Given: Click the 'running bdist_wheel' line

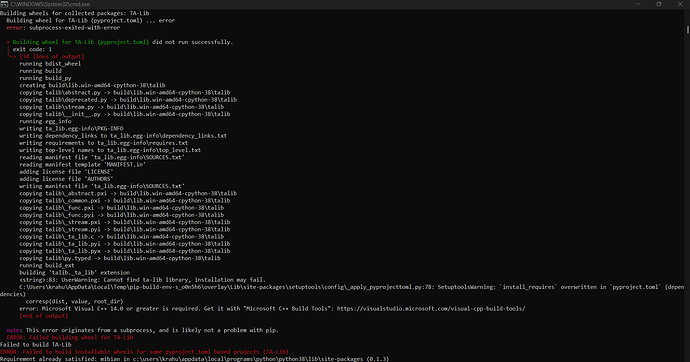Looking at the screenshot, I should point(50,64).
